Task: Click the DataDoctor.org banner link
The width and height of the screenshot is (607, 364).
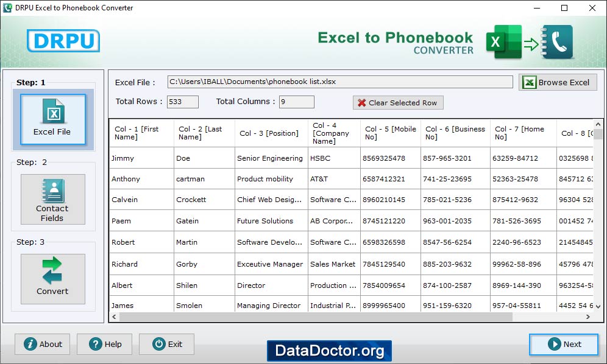Action: pos(330,351)
